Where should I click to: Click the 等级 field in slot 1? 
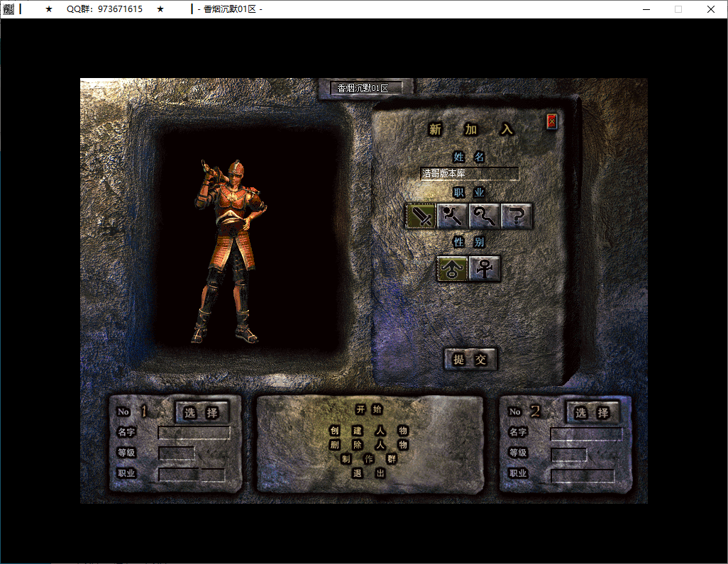coord(177,453)
